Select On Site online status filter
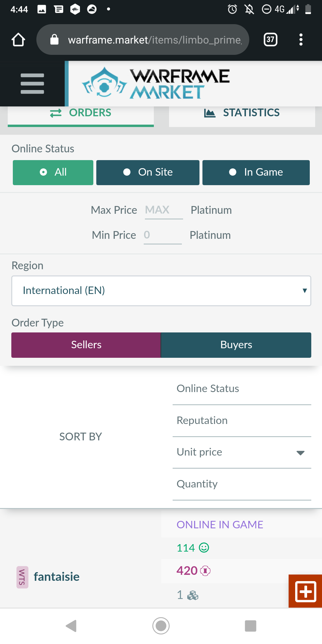Viewport: 322px width, 644px height. [148, 172]
